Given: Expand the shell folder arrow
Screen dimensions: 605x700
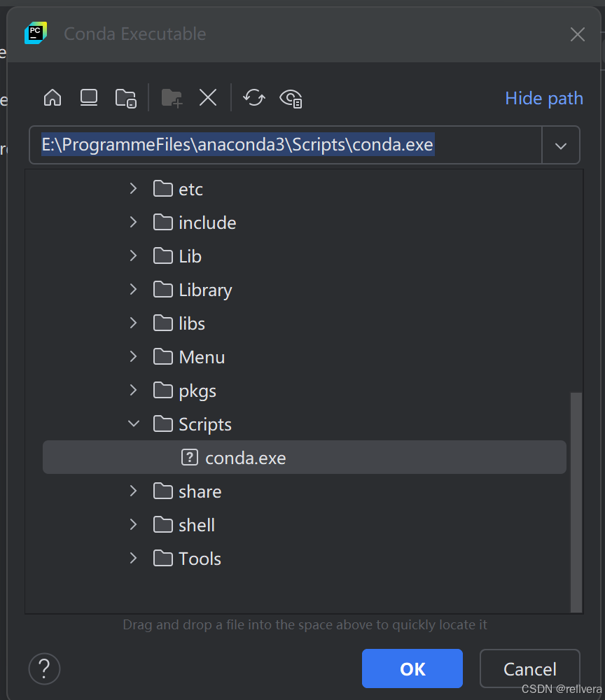Looking at the screenshot, I should (x=133, y=524).
